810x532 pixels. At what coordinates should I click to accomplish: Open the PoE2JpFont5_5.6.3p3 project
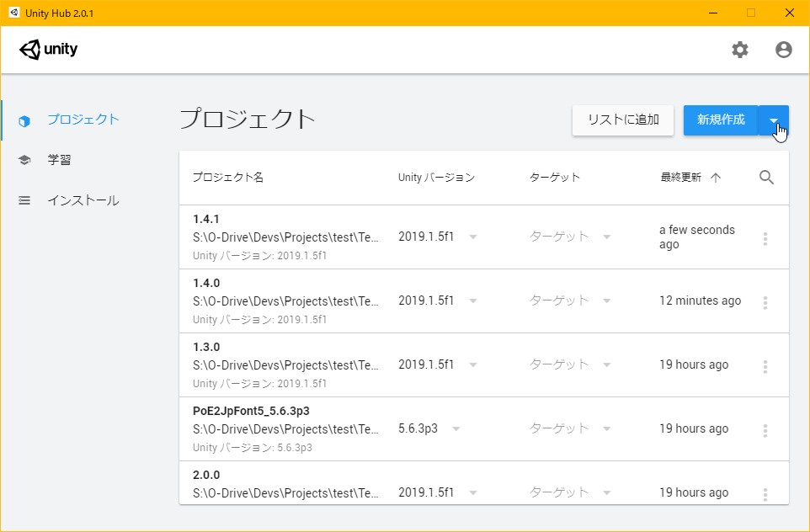[x=251, y=411]
